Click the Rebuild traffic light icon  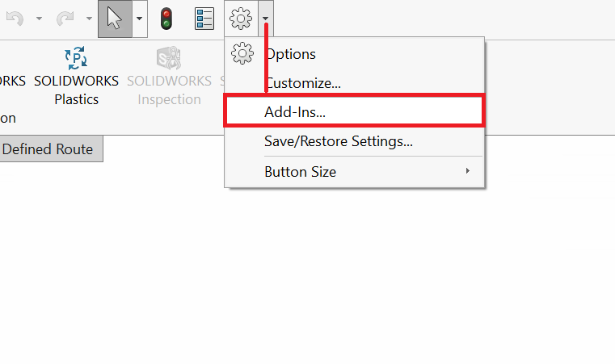pos(166,19)
